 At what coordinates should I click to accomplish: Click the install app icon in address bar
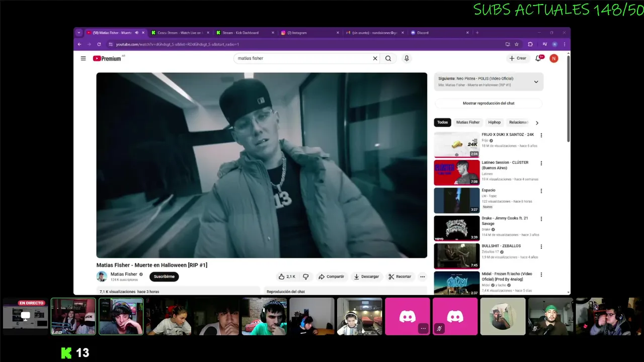[x=508, y=44]
